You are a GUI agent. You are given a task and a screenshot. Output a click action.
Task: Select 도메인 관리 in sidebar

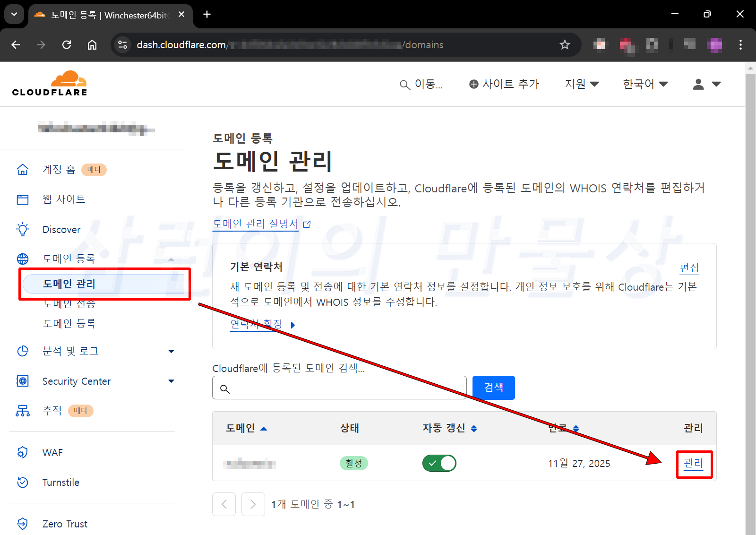click(x=103, y=284)
